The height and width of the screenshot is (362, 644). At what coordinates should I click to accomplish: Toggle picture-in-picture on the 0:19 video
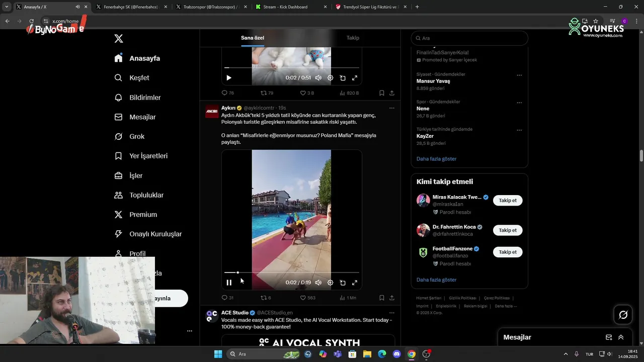343,283
